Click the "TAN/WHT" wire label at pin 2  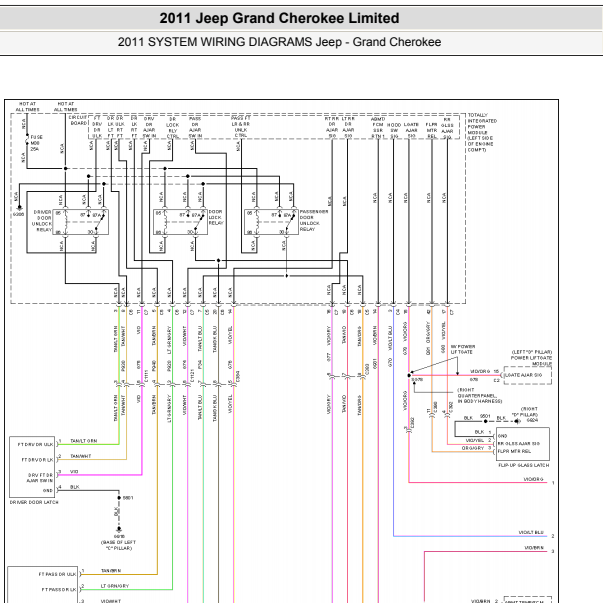coord(80,456)
